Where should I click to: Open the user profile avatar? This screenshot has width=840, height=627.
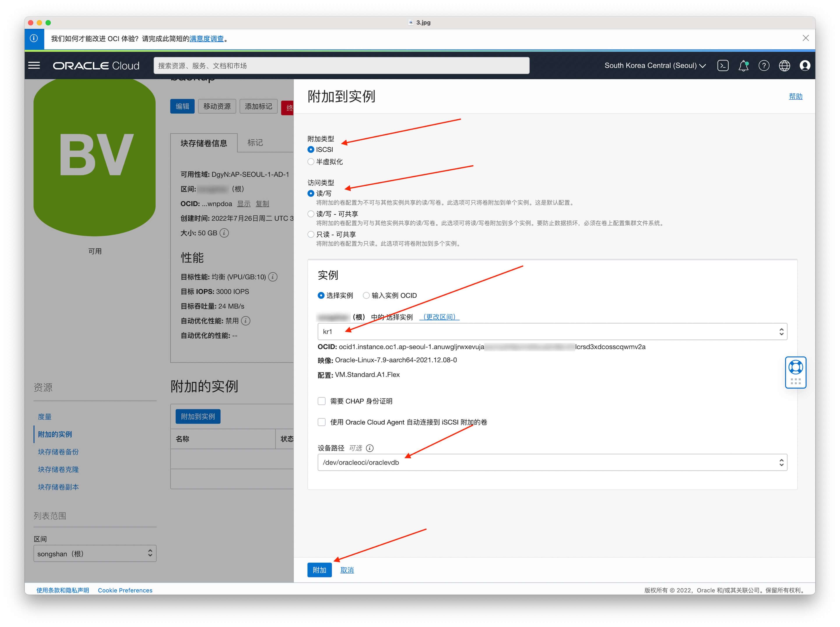805,66
